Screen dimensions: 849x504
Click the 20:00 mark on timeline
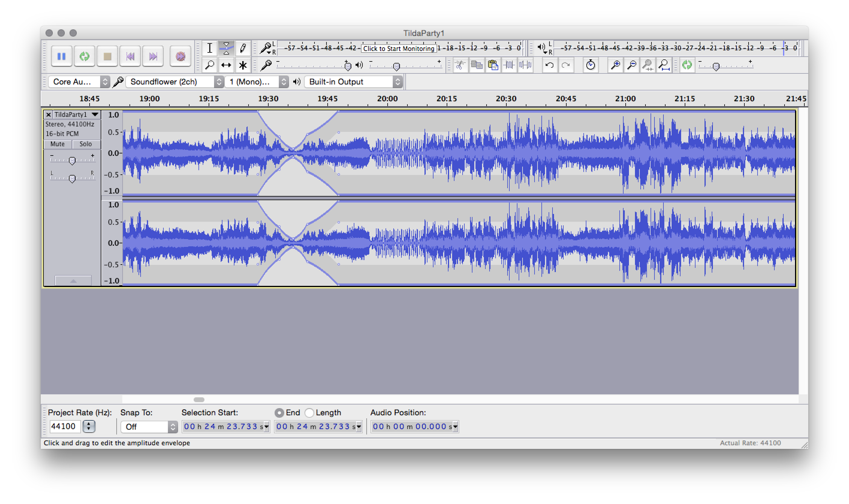[387, 99]
